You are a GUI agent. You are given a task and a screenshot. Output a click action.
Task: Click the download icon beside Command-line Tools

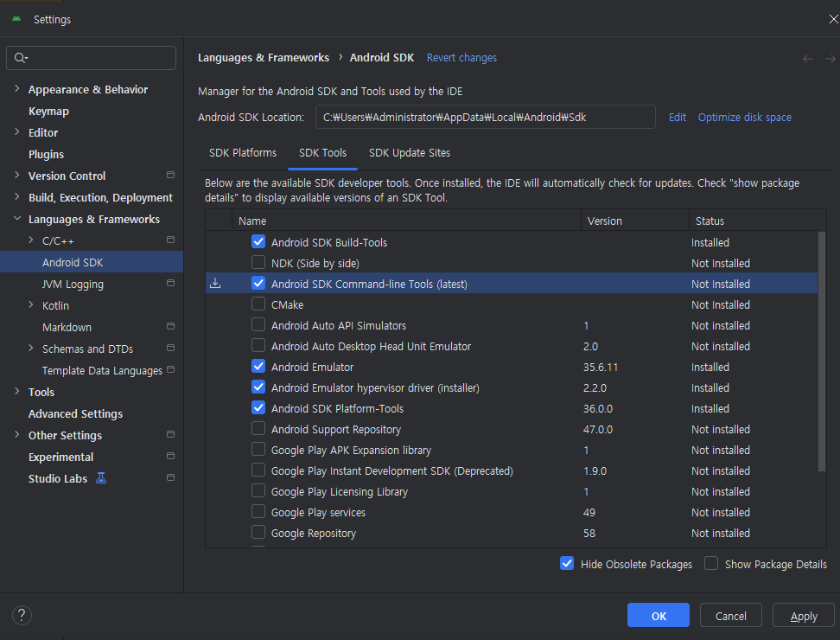[215, 283]
